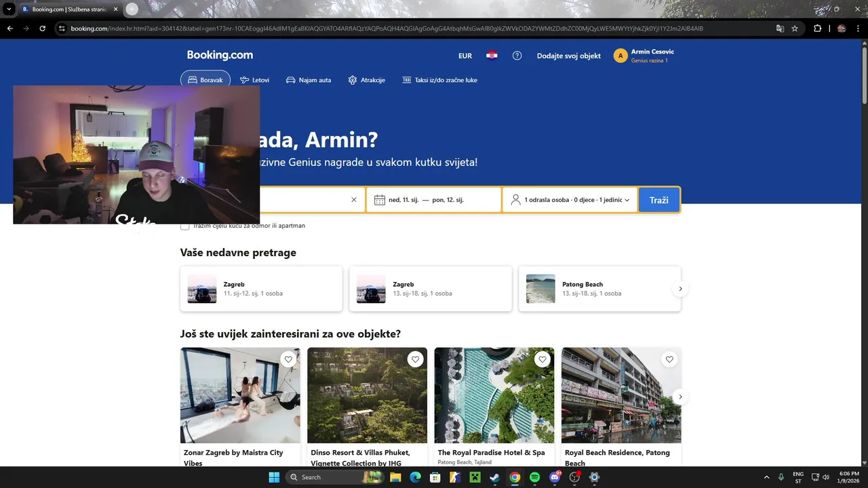Switch to the Letovi tab
The image size is (868, 488).
pos(254,80)
